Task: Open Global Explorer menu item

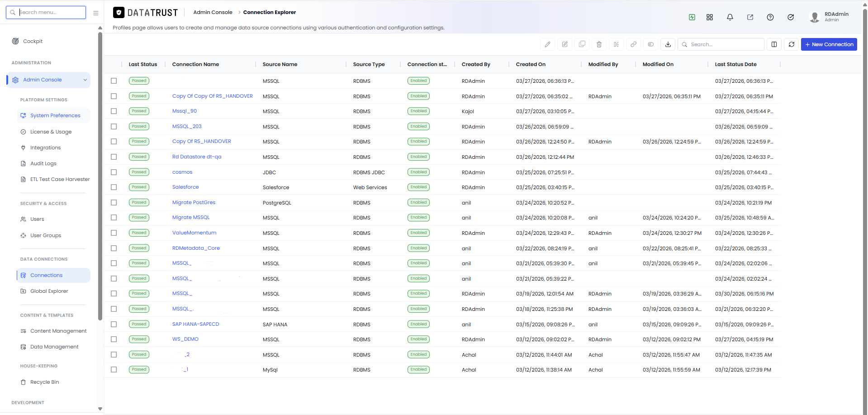Action: coord(54,291)
